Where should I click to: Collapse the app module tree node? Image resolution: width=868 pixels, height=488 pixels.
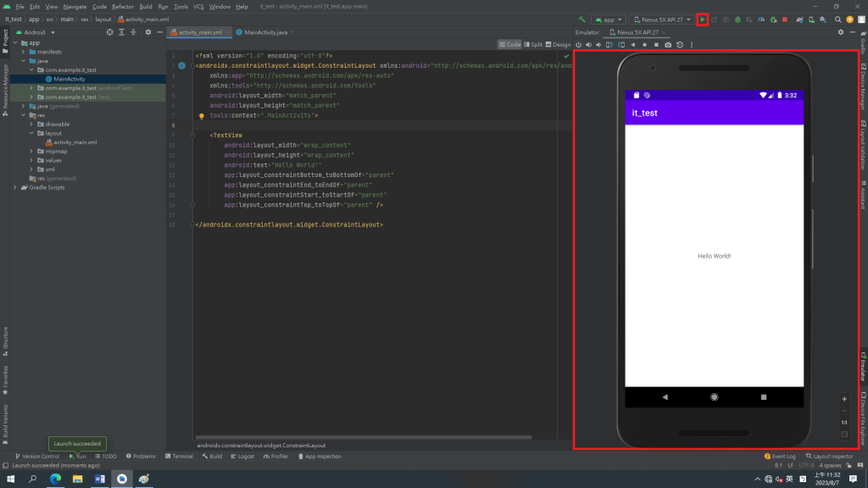pyautogui.click(x=15, y=42)
